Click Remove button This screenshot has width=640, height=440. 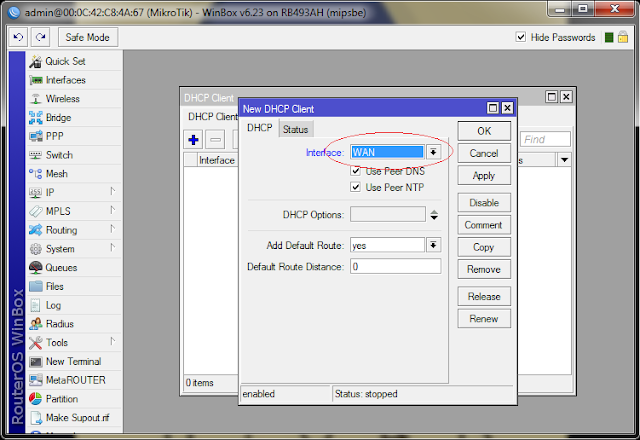click(484, 269)
